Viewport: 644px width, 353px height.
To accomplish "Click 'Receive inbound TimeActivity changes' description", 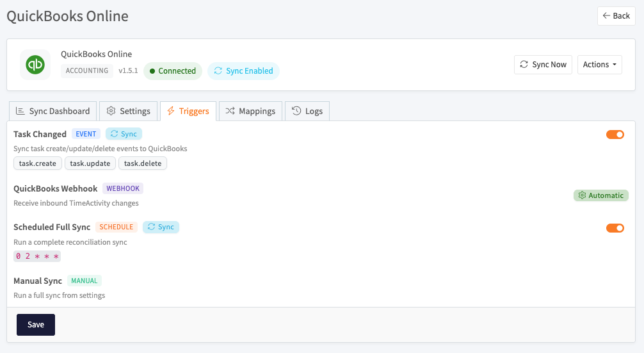I will [76, 203].
